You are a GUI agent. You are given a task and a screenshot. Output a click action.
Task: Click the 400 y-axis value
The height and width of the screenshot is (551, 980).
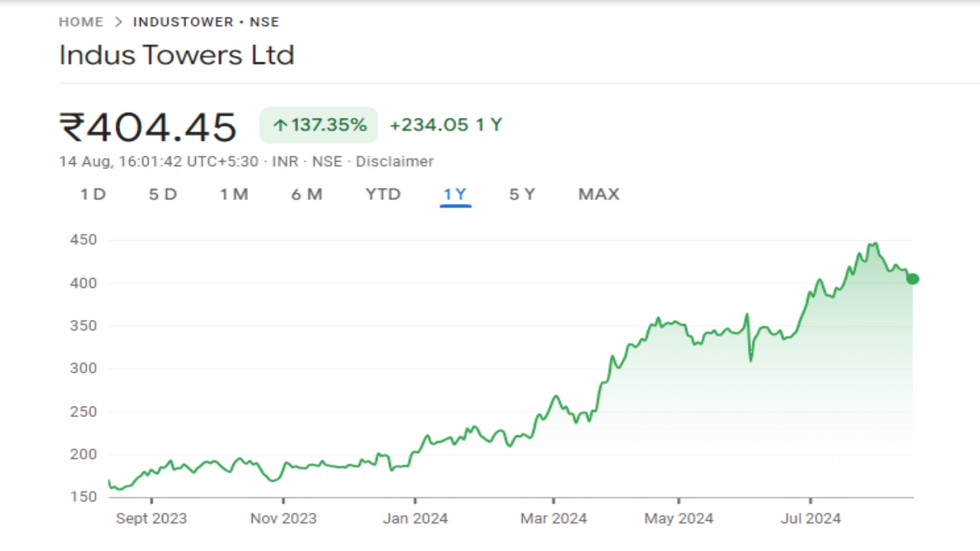[83, 283]
